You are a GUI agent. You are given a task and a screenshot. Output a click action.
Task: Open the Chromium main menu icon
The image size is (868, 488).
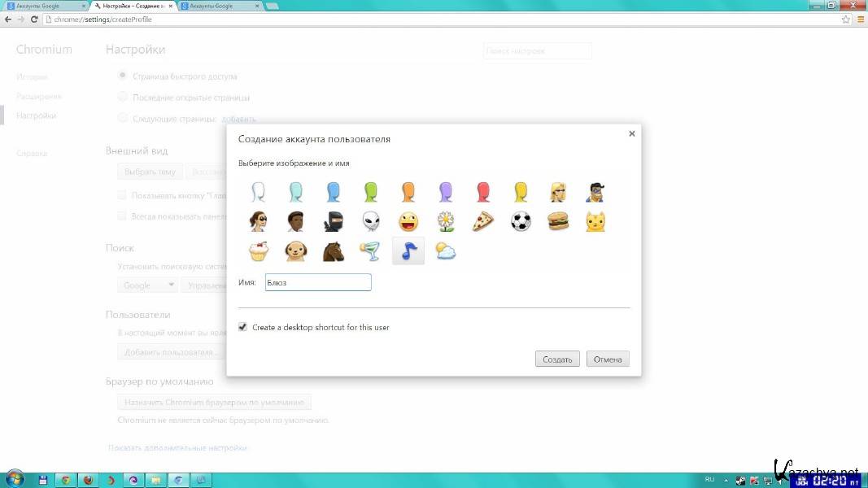click(860, 19)
